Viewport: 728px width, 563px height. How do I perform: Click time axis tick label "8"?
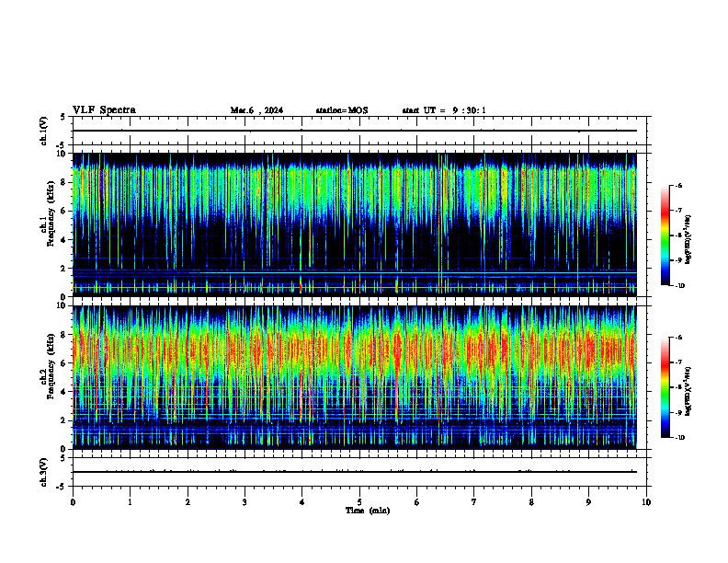pos(531,502)
